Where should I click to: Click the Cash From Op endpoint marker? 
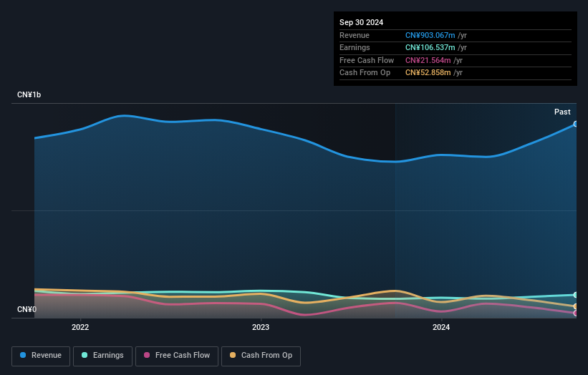[x=576, y=306]
